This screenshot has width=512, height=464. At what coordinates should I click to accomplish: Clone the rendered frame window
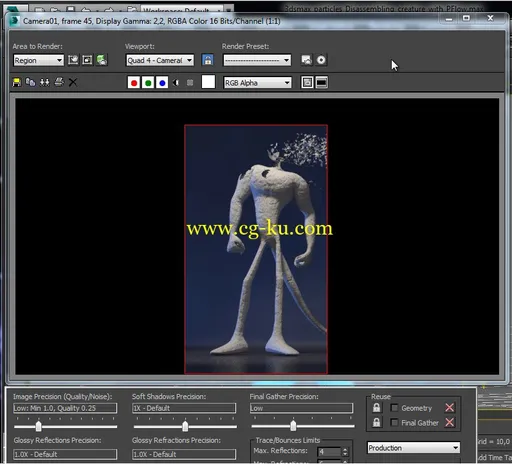pos(45,82)
